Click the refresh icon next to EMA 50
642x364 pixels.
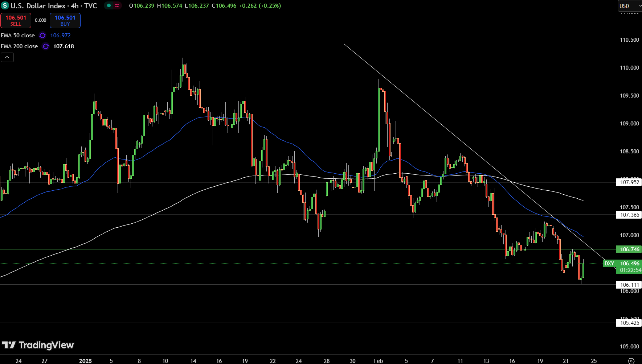pos(42,36)
